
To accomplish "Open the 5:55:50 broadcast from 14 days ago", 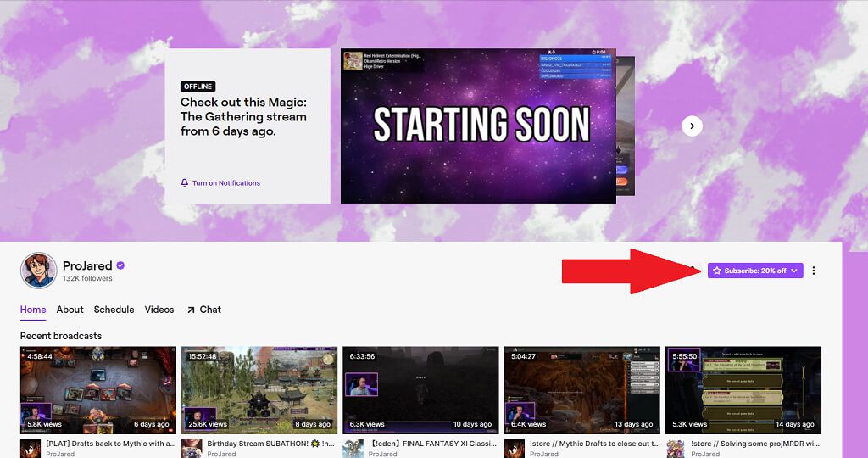I will pyautogui.click(x=743, y=390).
